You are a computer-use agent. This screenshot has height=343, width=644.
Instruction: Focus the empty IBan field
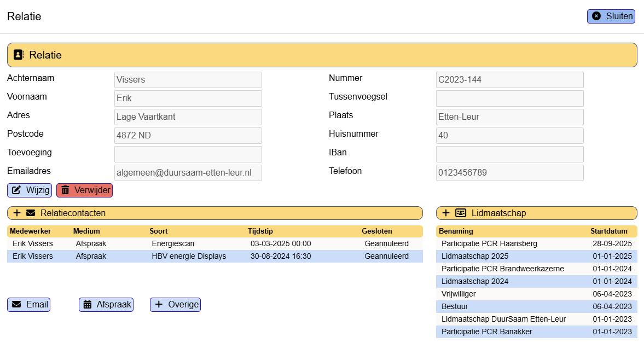(509, 154)
